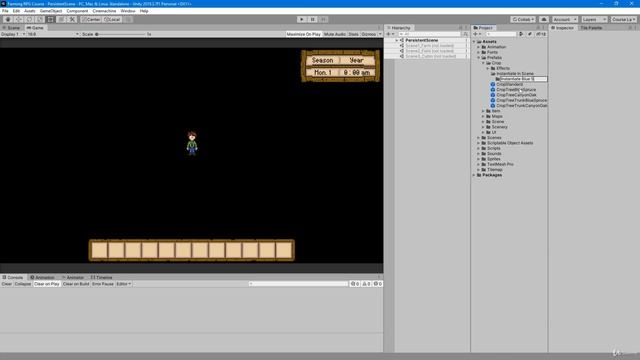Image resolution: width=640 pixels, height=360 pixels.
Task: Click the Animation folder icon
Action: [x=484, y=47]
